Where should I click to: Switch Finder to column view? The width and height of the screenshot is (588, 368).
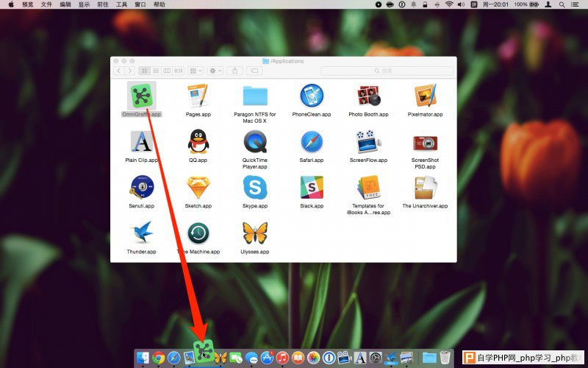pyautogui.click(x=167, y=71)
